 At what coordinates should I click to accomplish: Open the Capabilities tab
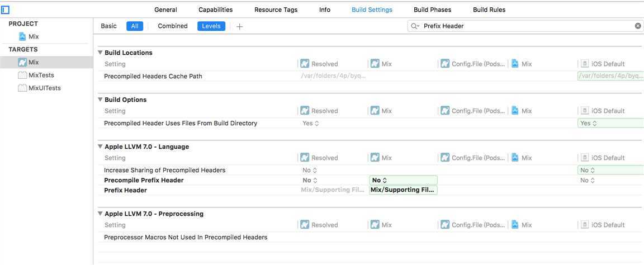point(215,10)
